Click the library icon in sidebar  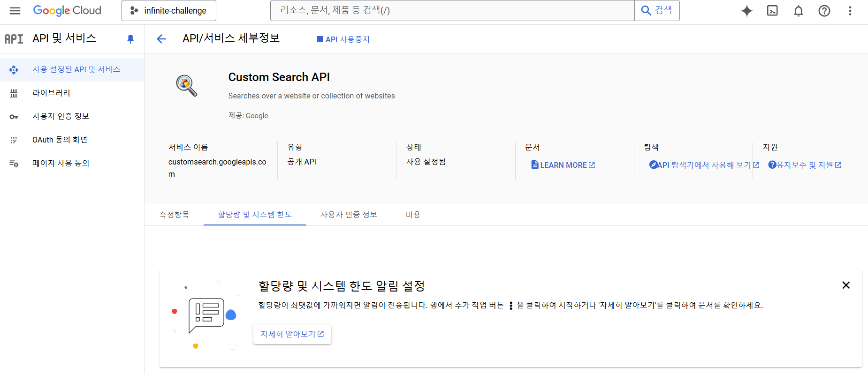tap(14, 93)
